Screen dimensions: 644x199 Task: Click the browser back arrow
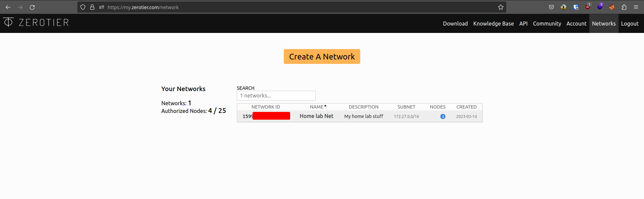[8, 7]
